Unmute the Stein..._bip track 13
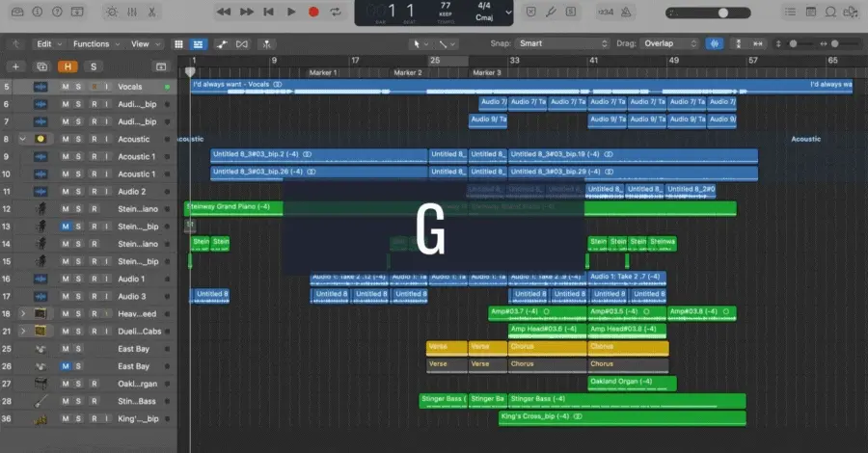This screenshot has height=453, width=868. [66, 226]
